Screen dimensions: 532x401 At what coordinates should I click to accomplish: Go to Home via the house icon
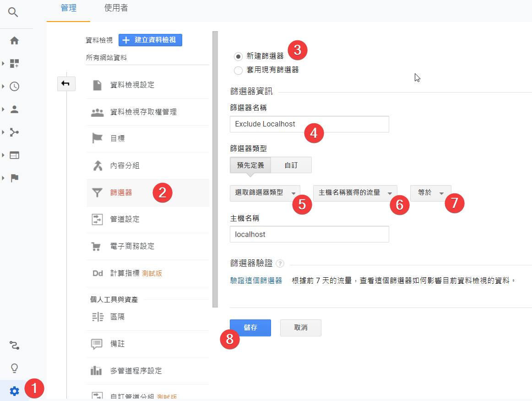tap(14, 41)
